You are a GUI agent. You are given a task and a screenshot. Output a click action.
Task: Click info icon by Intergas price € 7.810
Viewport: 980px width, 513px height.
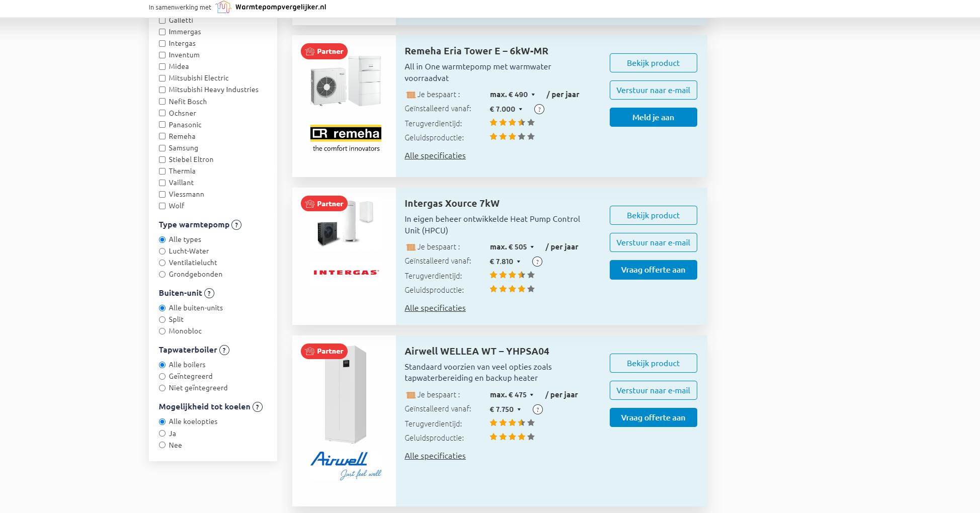pyautogui.click(x=537, y=262)
